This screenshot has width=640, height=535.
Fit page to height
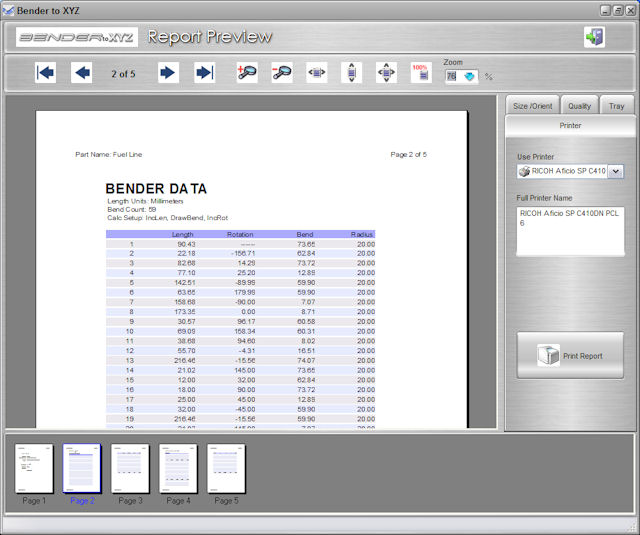[x=351, y=73]
